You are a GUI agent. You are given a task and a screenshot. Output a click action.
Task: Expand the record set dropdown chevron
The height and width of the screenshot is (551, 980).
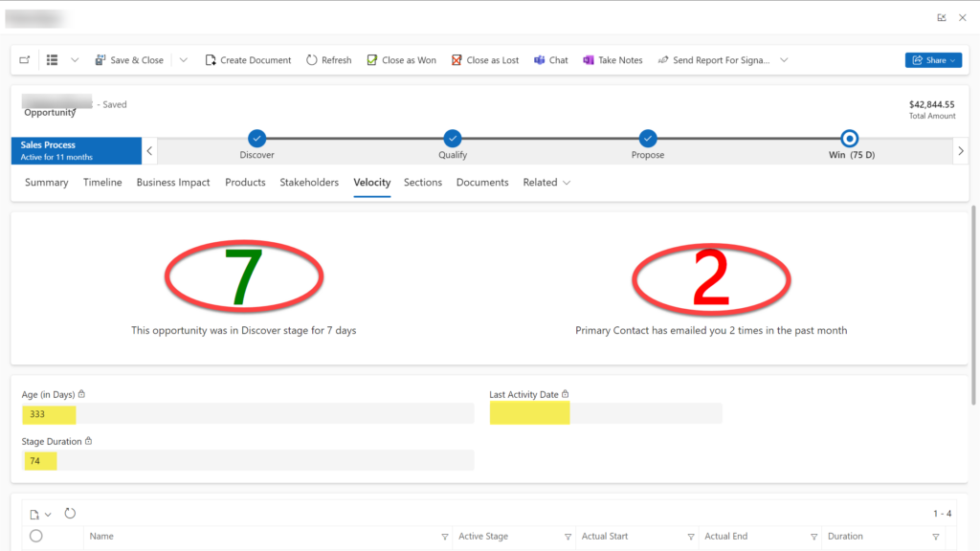point(75,60)
